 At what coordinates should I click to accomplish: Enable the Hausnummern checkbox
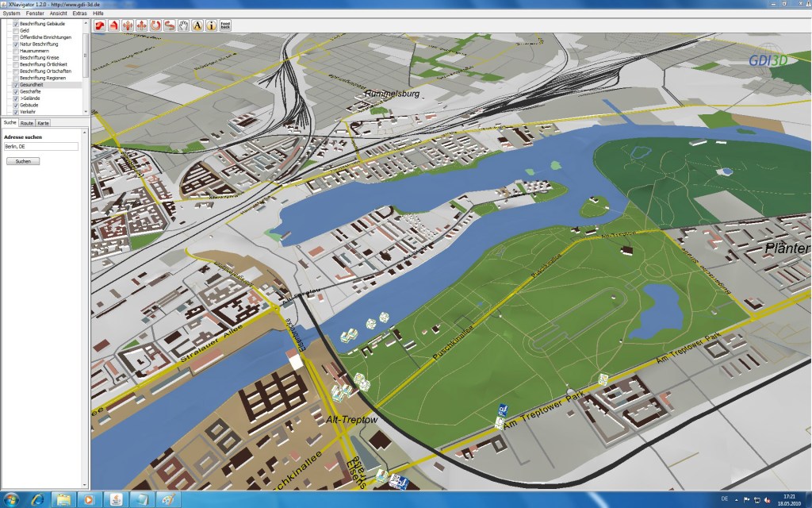[16, 51]
